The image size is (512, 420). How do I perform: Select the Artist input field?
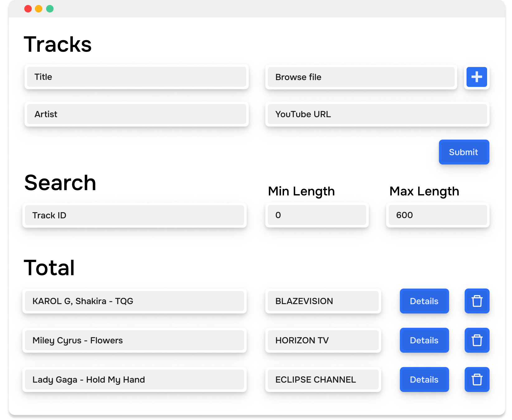point(136,114)
